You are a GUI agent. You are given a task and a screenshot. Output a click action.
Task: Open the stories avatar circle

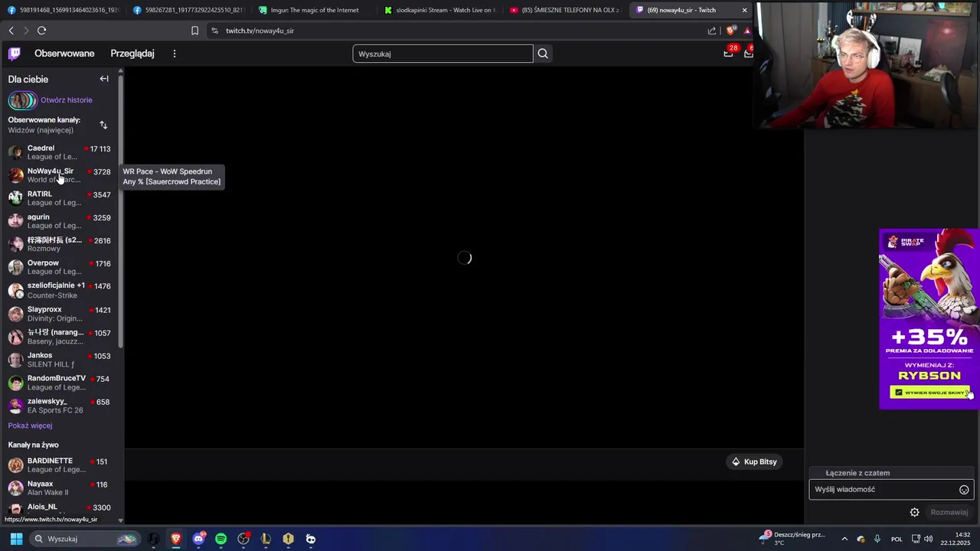(x=22, y=100)
